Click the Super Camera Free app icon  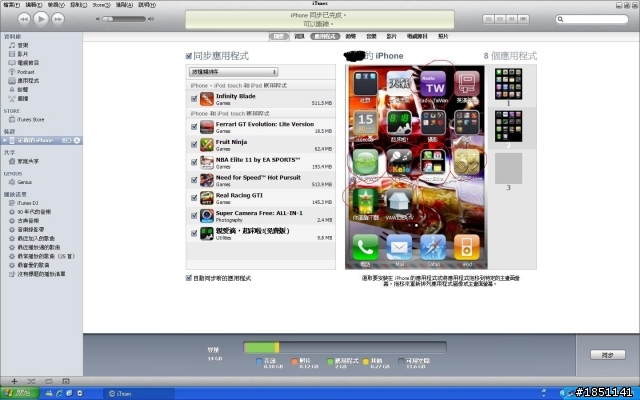point(207,216)
